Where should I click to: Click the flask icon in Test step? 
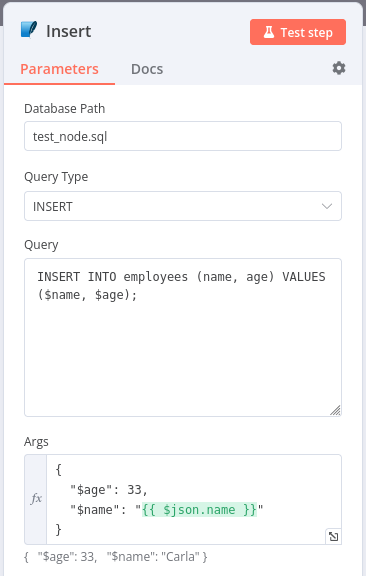click(x=269, y=32)
